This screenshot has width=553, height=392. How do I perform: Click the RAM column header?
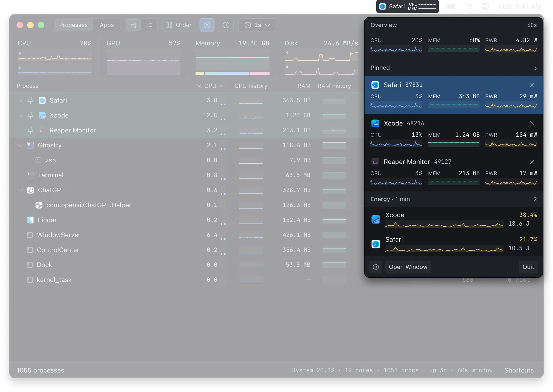click(x=304, y=86)
